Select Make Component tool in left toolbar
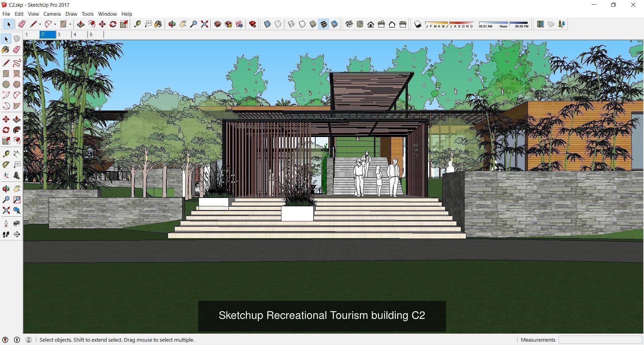 [17, 39]
